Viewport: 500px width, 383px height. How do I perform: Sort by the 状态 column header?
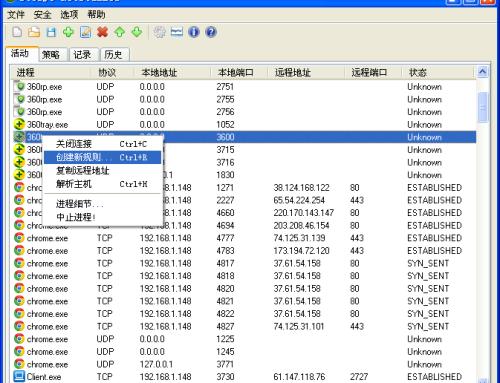(437, 72)
